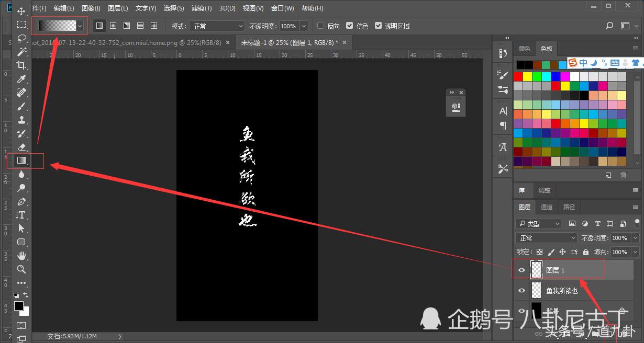Image resolution: width=644 pixels, height=343 pixels.
Task: Click the delete swatch trash button
Action: 623,176
